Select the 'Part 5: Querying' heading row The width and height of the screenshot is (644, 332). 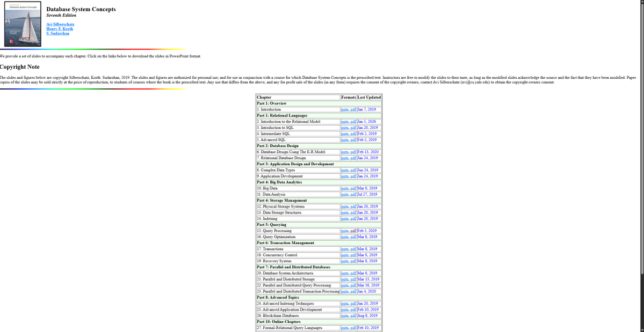click(x=319, y=225)
